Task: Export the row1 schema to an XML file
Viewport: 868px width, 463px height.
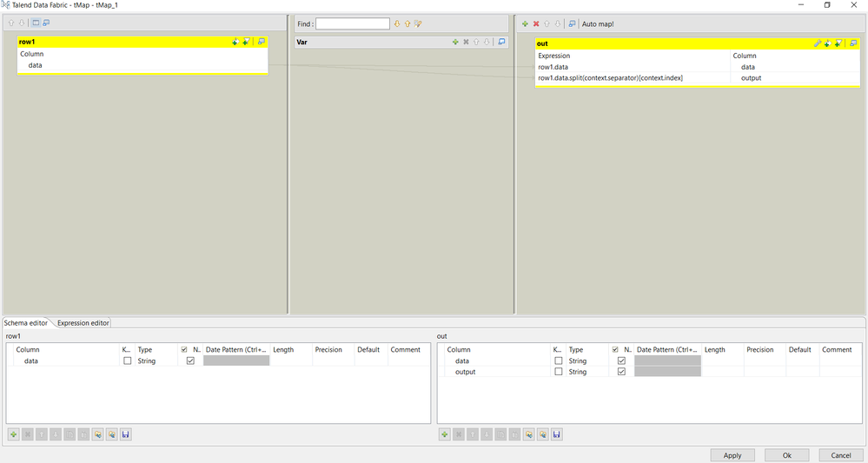Action: click(112, 434)
